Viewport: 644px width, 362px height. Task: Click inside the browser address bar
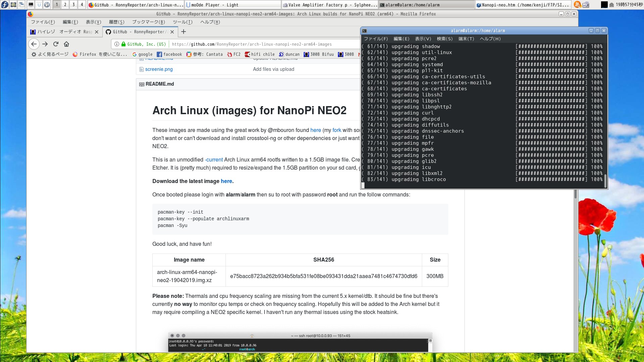(252, 44)
